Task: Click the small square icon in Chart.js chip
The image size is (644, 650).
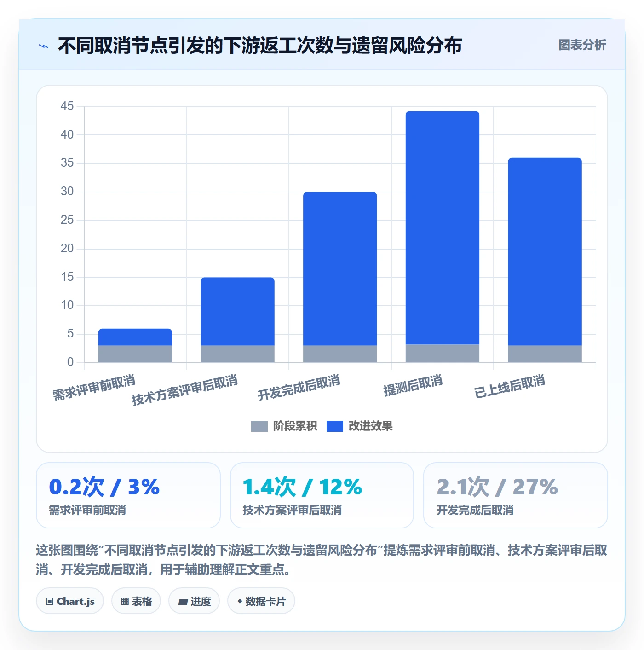Action: point(50,602)
